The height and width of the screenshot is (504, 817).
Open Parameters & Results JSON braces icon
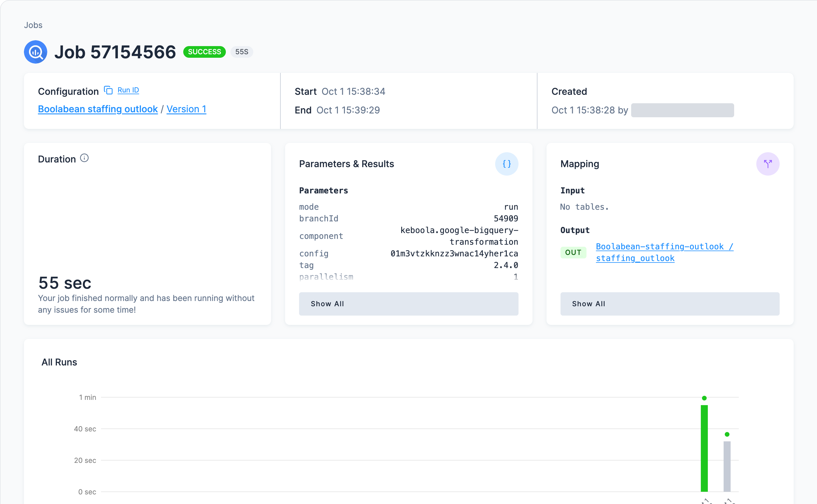506,164
